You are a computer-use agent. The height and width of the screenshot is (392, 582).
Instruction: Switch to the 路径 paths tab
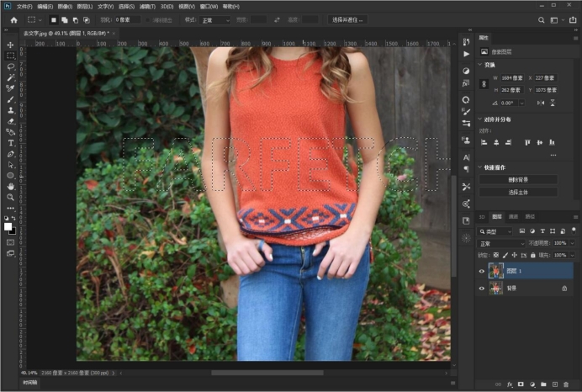[530, 216]
